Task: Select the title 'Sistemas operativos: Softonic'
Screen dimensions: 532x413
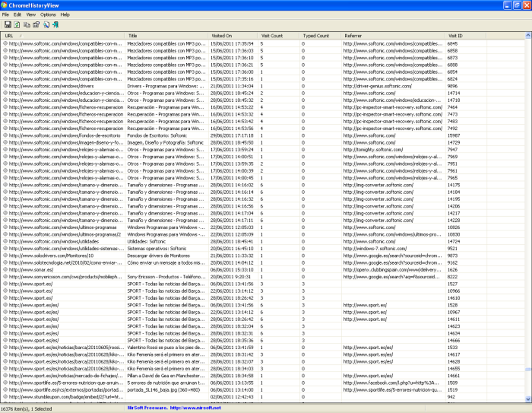Action: coord(157,249)
